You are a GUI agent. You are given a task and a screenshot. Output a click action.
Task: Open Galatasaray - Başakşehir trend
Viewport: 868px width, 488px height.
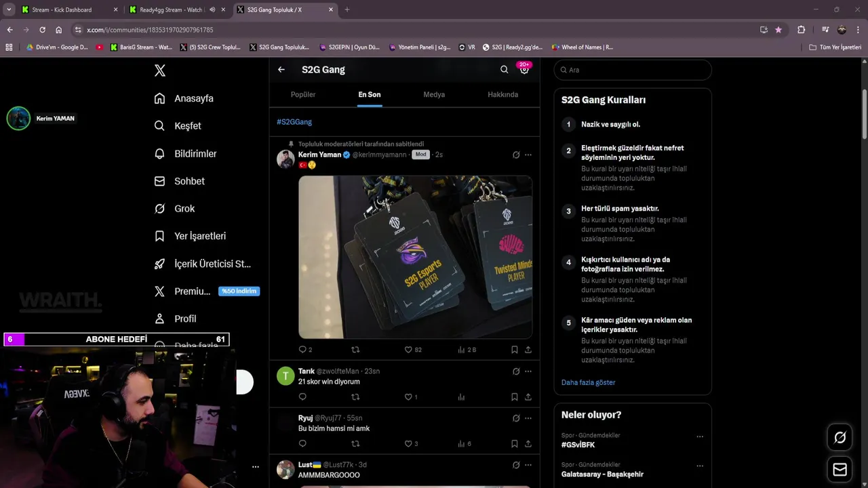click(602, 474)
